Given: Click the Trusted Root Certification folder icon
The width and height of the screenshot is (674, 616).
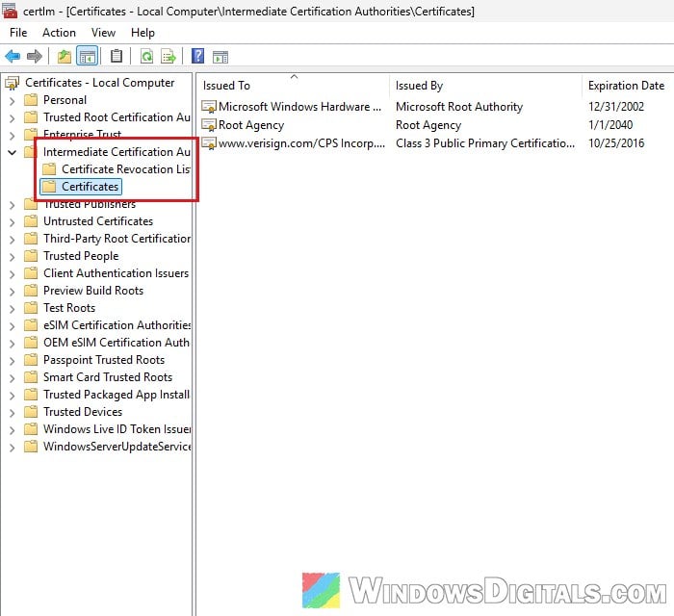Looking at the screenshot, I should point(31,117).
